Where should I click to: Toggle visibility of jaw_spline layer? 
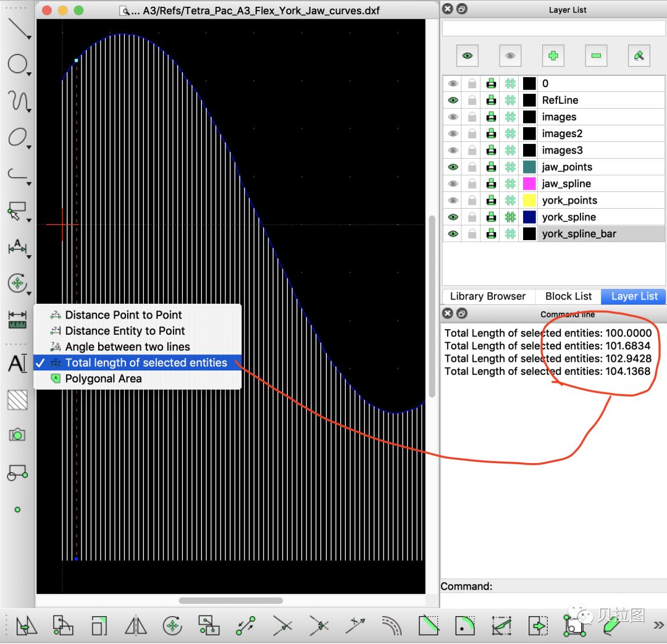tap(453, 184)
